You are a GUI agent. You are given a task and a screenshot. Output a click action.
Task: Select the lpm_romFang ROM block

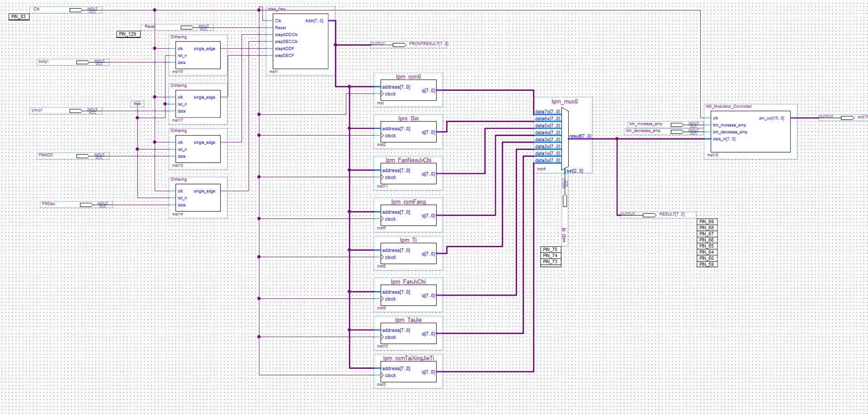point(408,215)
